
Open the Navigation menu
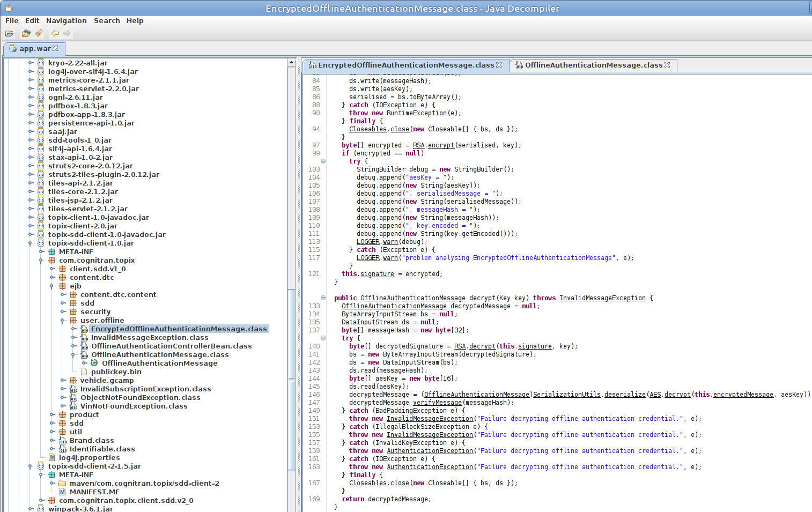66,20
